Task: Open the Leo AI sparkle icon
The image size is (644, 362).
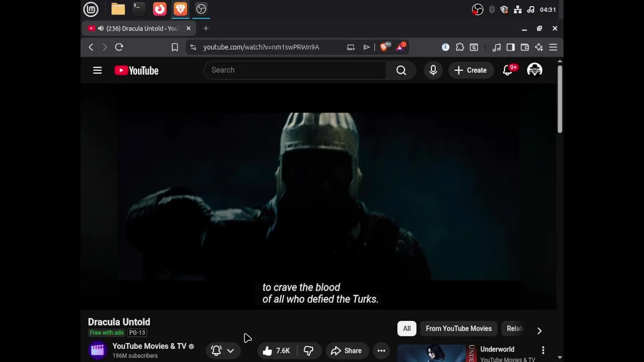Action: click(x=539, y=47)
